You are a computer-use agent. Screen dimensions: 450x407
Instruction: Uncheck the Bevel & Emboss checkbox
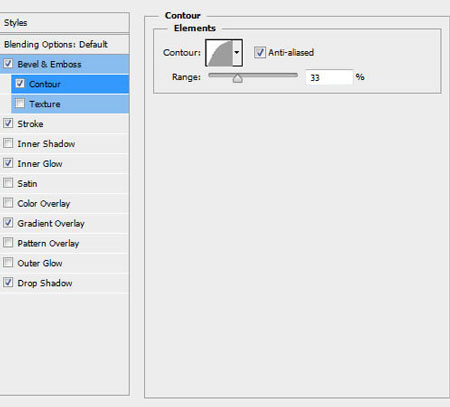[x=8, y=63]
